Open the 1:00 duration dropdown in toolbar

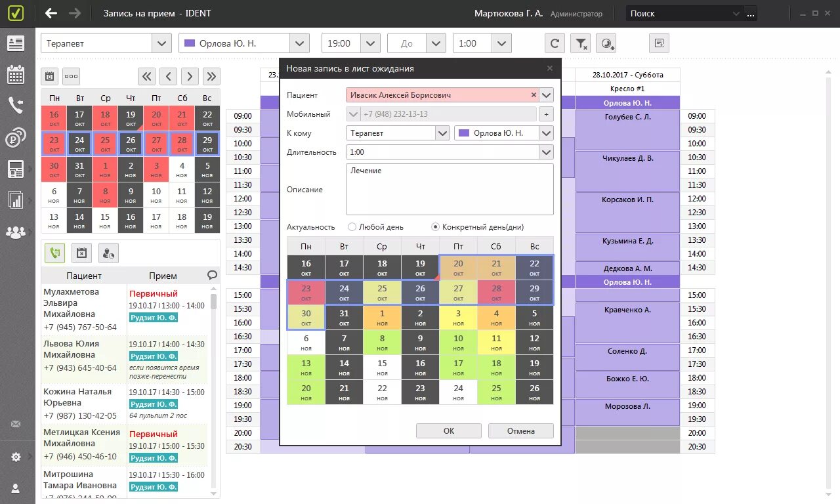[x=502, y=43]
